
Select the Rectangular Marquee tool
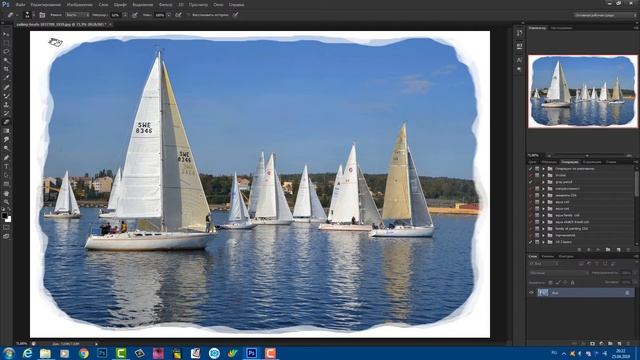pyautogui.click(x=6, y=42)
